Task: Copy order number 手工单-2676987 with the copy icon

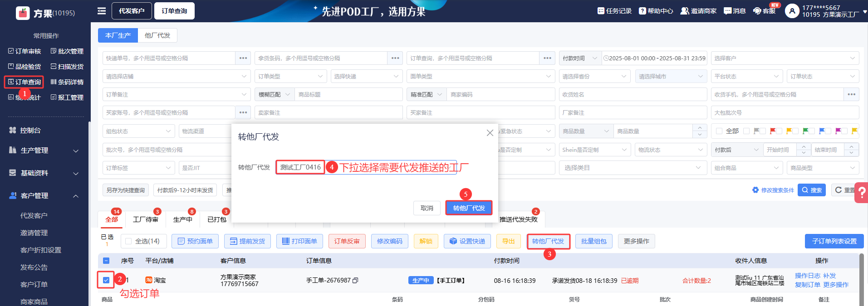Action: (x=355, y=281)
